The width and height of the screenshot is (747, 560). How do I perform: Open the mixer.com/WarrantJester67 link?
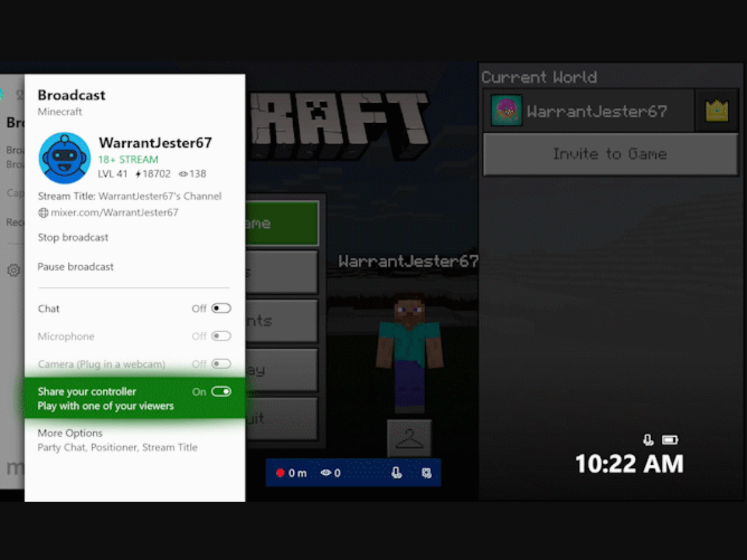[x=115, y=213]
